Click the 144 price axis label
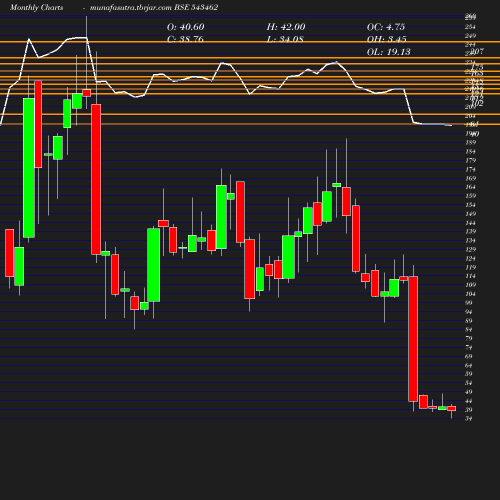Image resolution: width=500 pixels, height=500 pixels. click(470, 223)
